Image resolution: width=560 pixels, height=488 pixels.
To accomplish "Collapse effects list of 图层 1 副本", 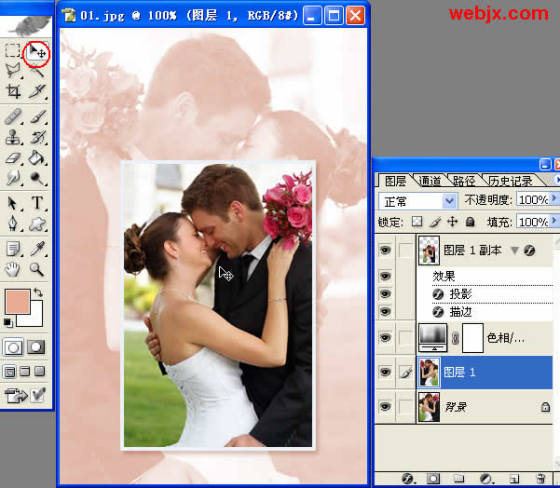I will [515, 250].
